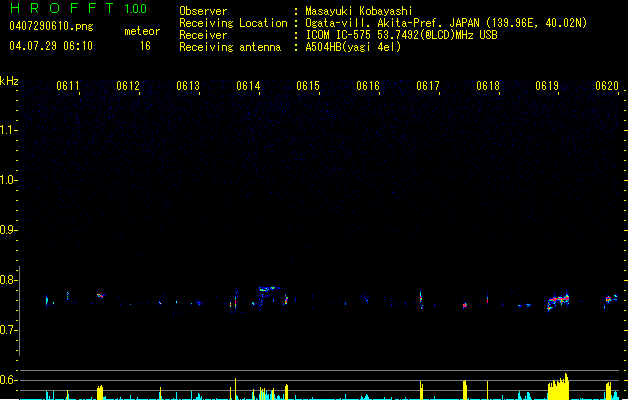
Task: Click the 1.1 kHz axis tick label
Action: coord(8,130)
